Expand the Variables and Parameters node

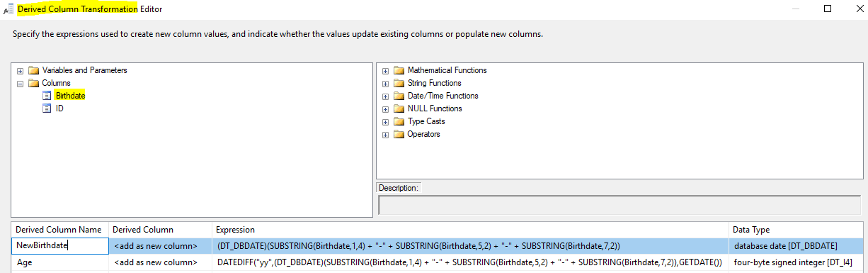[x=20, y=71]
